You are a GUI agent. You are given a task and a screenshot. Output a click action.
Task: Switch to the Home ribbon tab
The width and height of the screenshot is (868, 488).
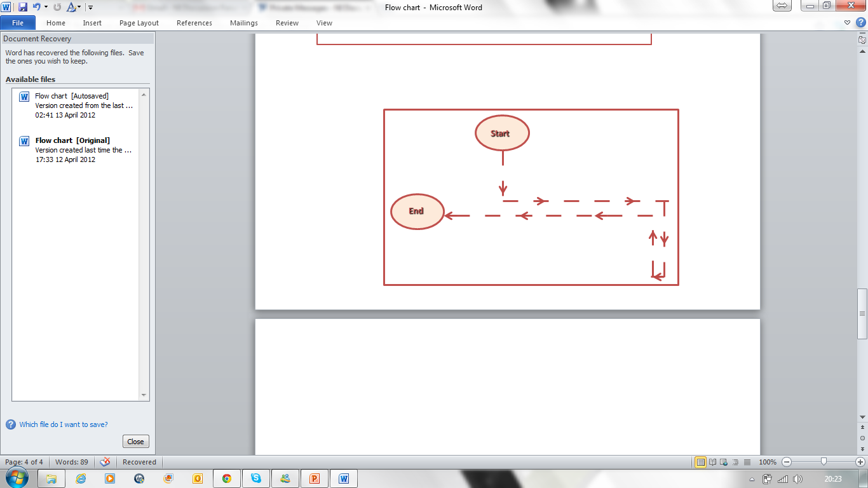point(56,23)
